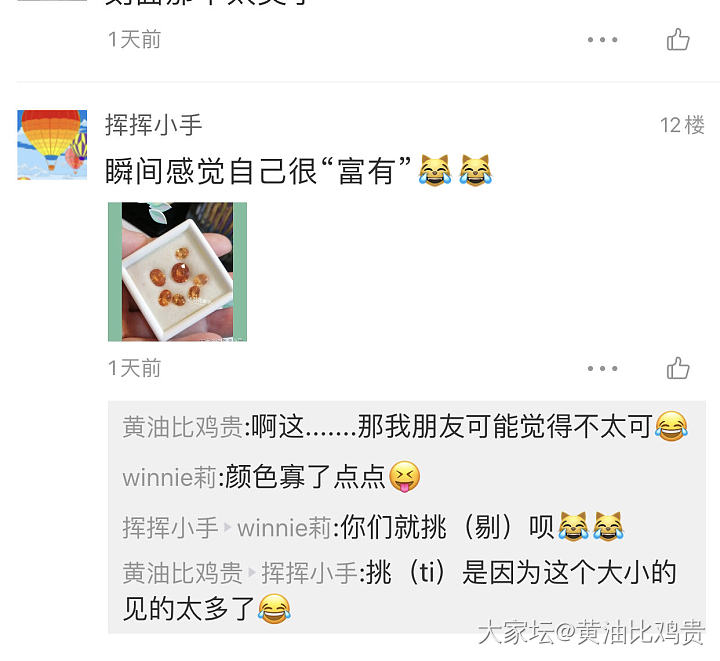The height and width of the screenshot is (661, 720).
Task: Open 黄油比鸡贵's profile in the first reply
Action: [183, 427]
